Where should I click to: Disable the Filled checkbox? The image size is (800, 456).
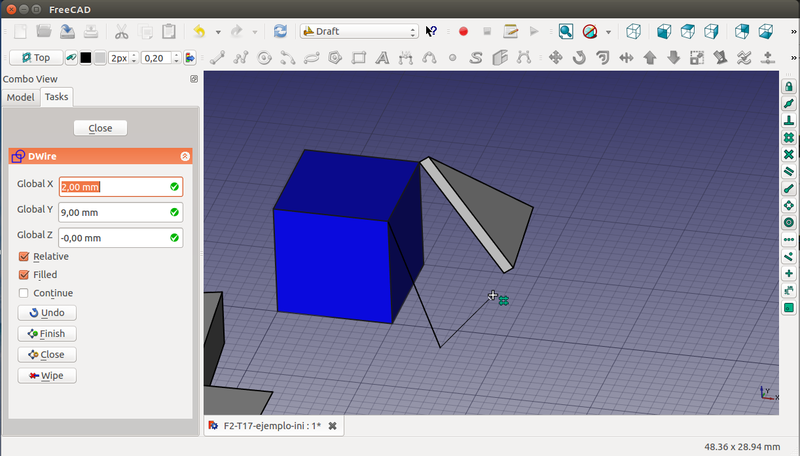click(x=24, y=275)
